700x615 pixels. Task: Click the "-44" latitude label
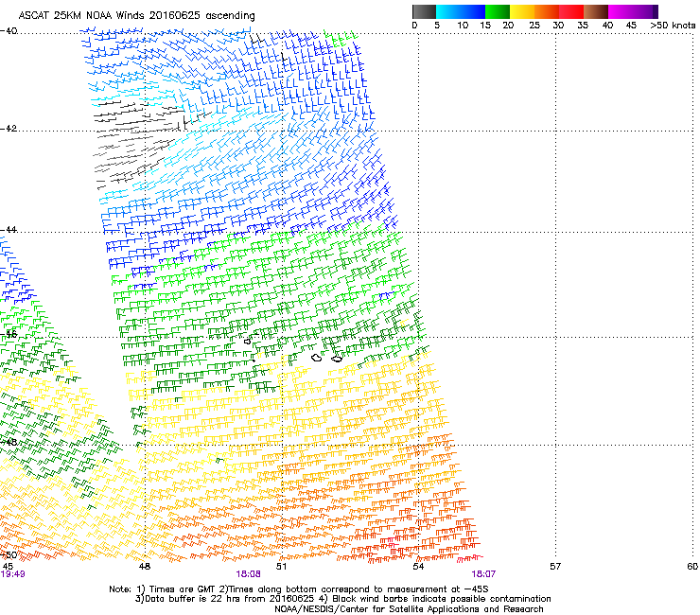click(9, 230)
